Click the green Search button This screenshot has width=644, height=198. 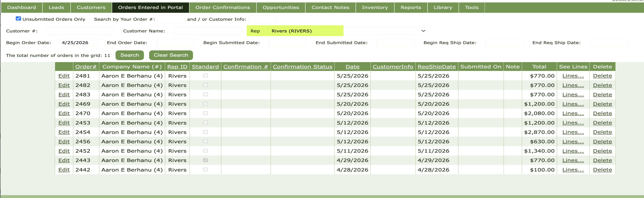tap(130, 55)
